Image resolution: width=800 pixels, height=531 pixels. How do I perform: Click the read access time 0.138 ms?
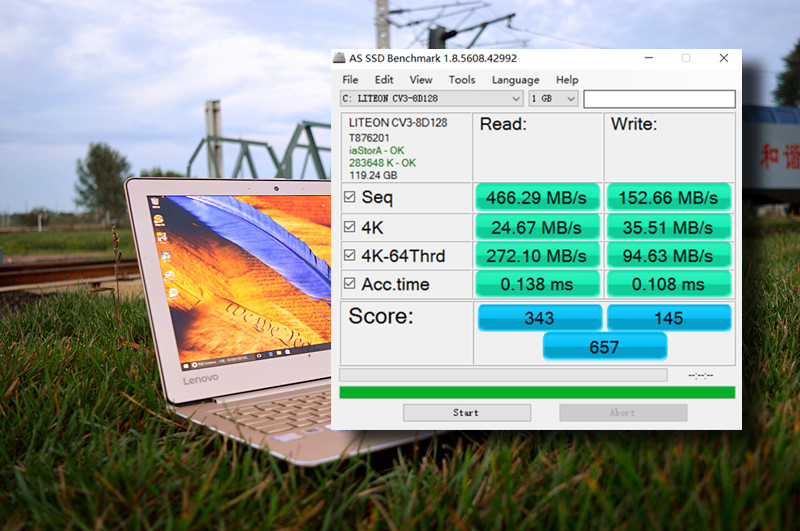(537, 284)
